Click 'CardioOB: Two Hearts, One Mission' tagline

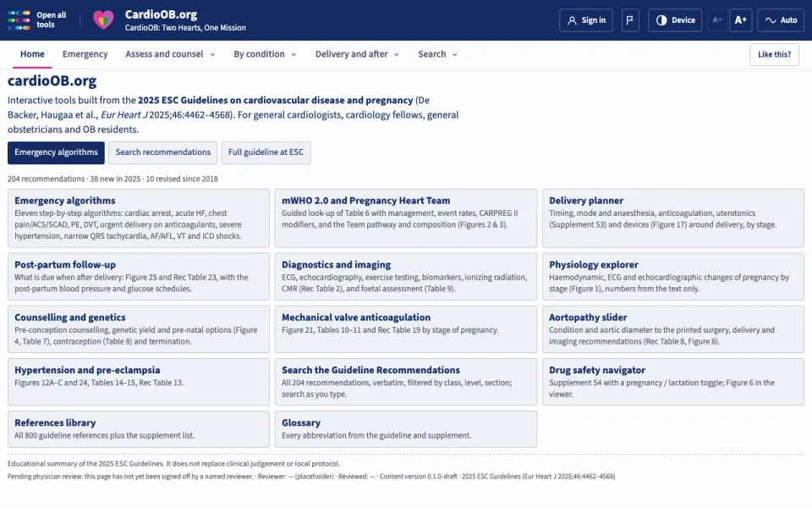(185, 28)
